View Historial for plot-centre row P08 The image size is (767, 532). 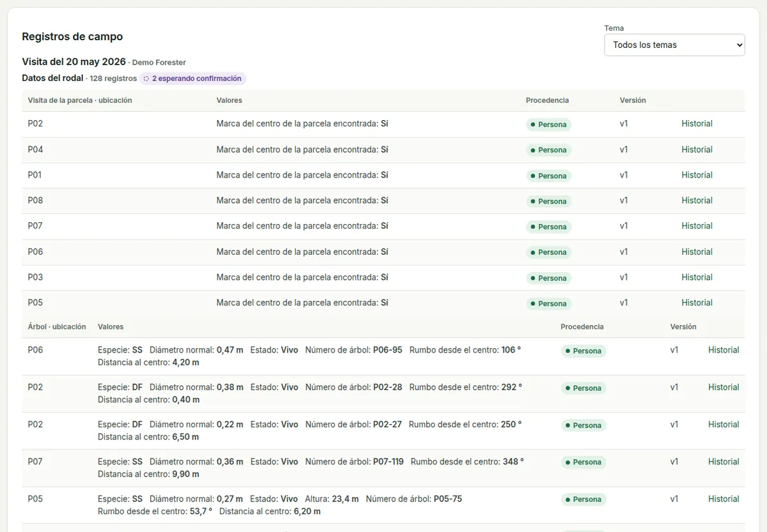pyautogui.click(x=697, y=201)
